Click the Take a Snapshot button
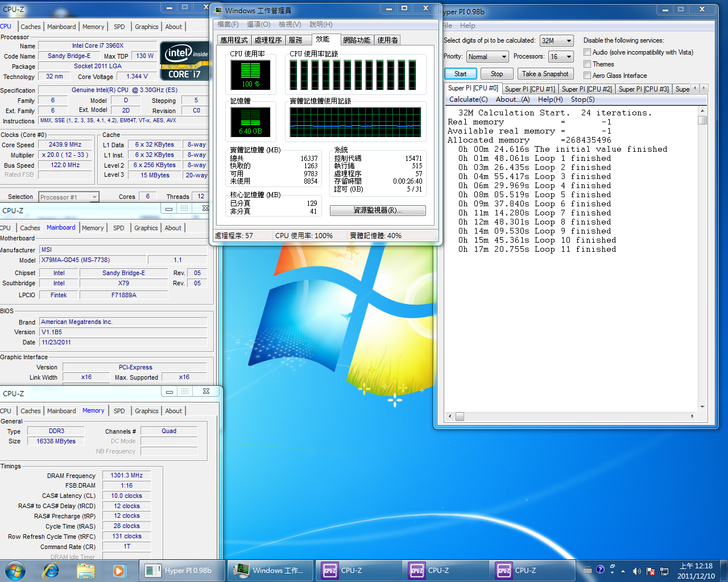The image size is (728, 582). [545, 74]
